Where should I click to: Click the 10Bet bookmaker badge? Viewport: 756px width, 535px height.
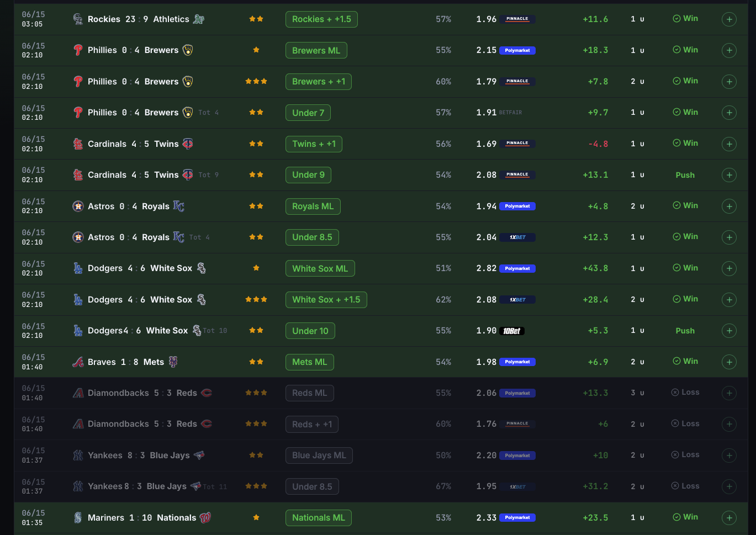point(512,331)
